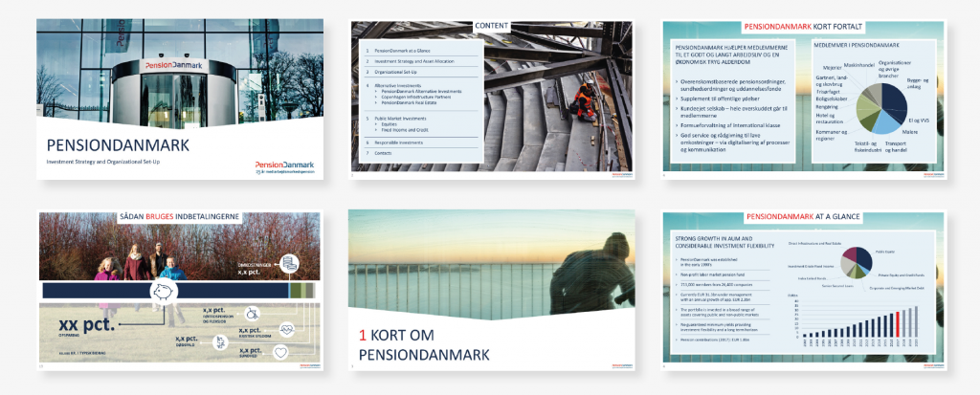The image size is (980, 395).
Task: Click 'Contacts' content entry
Action: pyautogui.click(x=383, y=153)
